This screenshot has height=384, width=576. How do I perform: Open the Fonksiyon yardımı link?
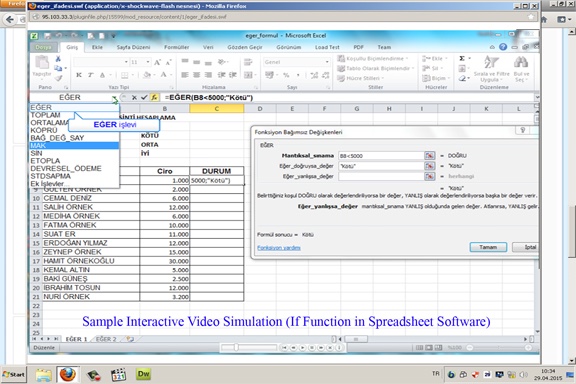279,248
